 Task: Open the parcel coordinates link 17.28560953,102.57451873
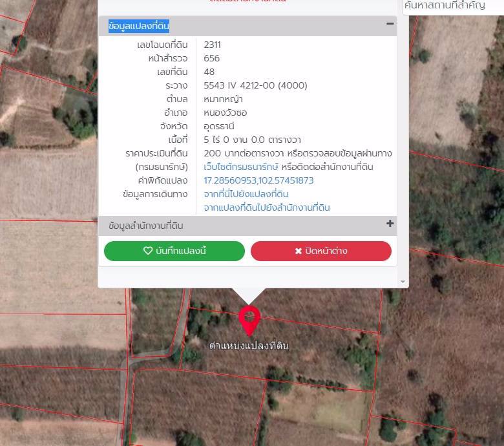coord(258,180)
